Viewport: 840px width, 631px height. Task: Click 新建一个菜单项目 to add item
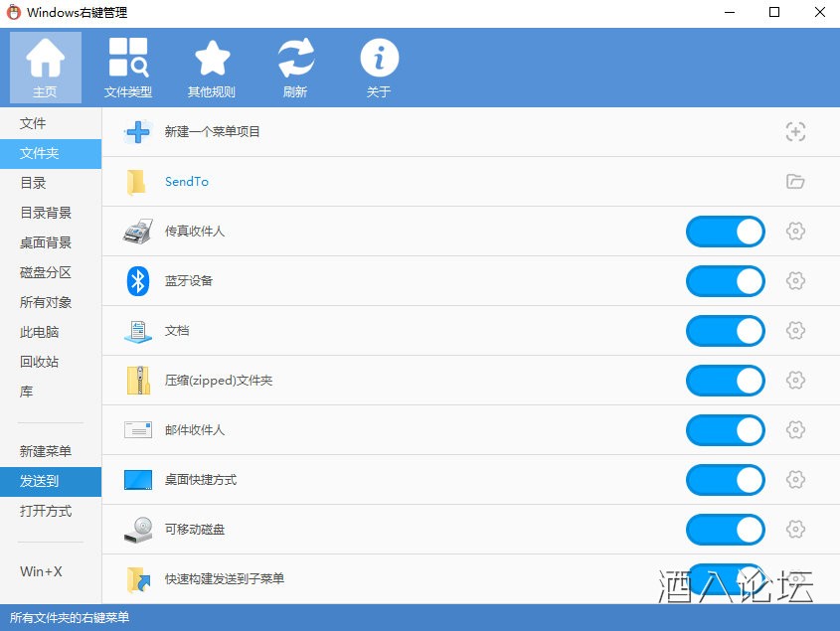click(212, 132)
